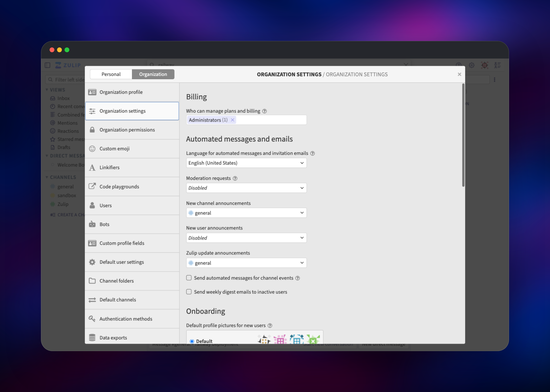This screenshot has height=392, width=550.
Task: Click help icon next to automated language label
Action: [312, 153]
